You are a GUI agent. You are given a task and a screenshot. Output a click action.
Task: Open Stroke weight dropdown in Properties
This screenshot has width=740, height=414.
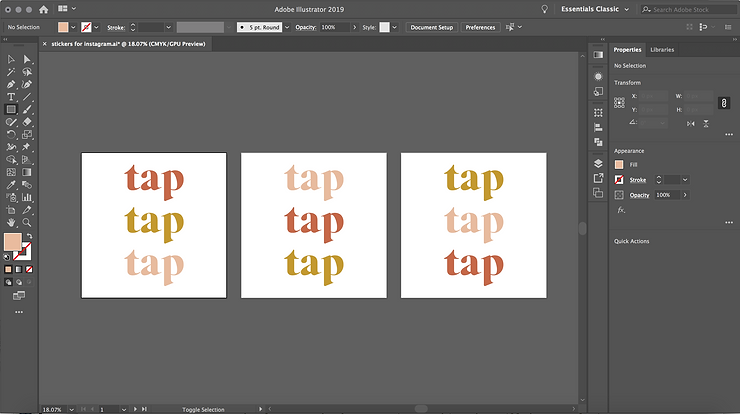(x=685, y=180)
